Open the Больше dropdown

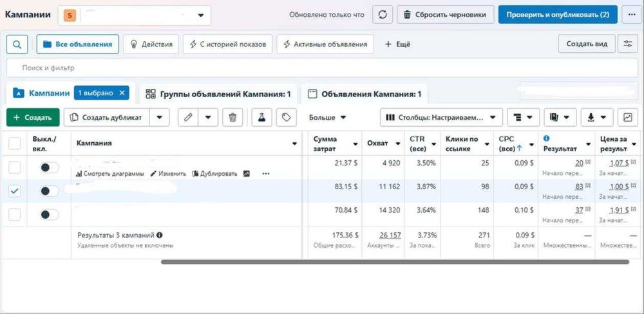(x=327, y=117)
